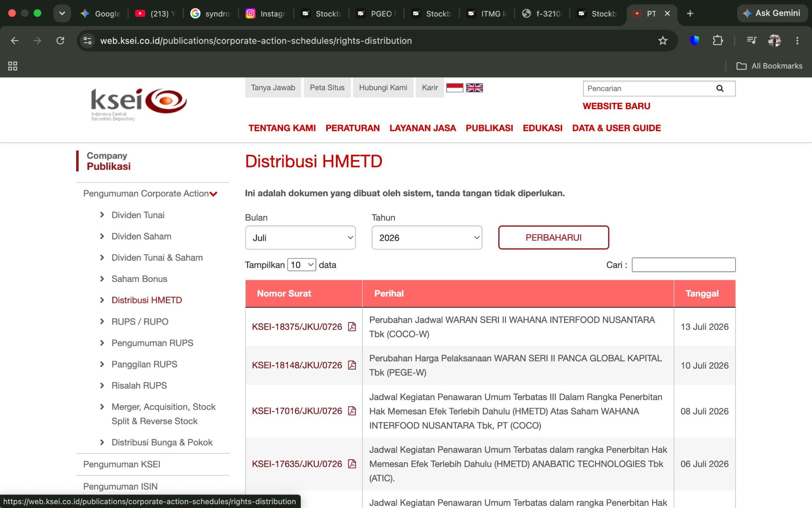812x508 pixels.
Task: Open the Chrome profile avatar
Action: coord(774,41)
